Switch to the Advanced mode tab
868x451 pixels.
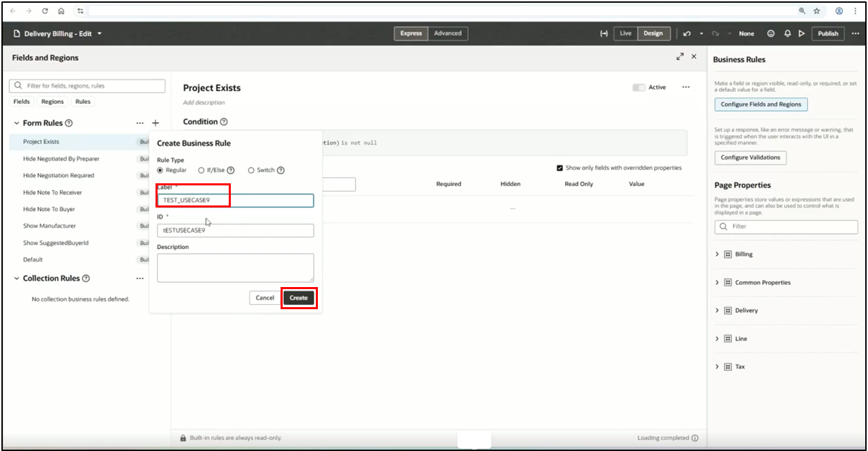(448, 33)
